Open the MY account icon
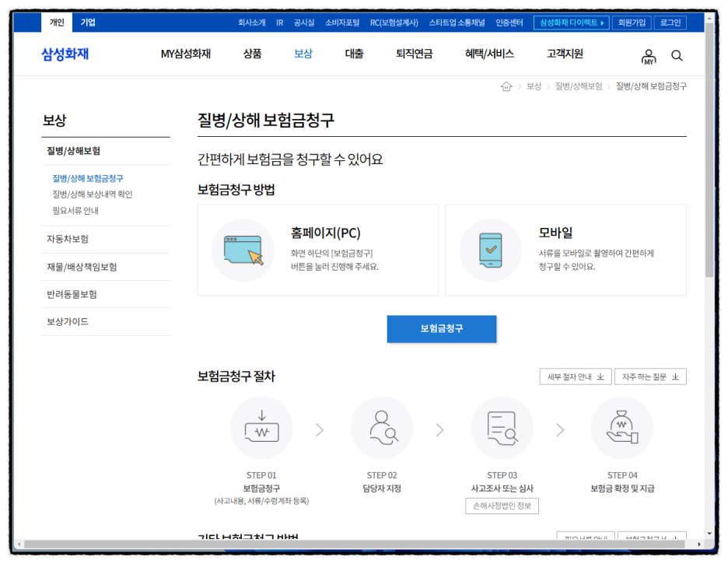This screenshot has height=564, width=728. (649, 57)
